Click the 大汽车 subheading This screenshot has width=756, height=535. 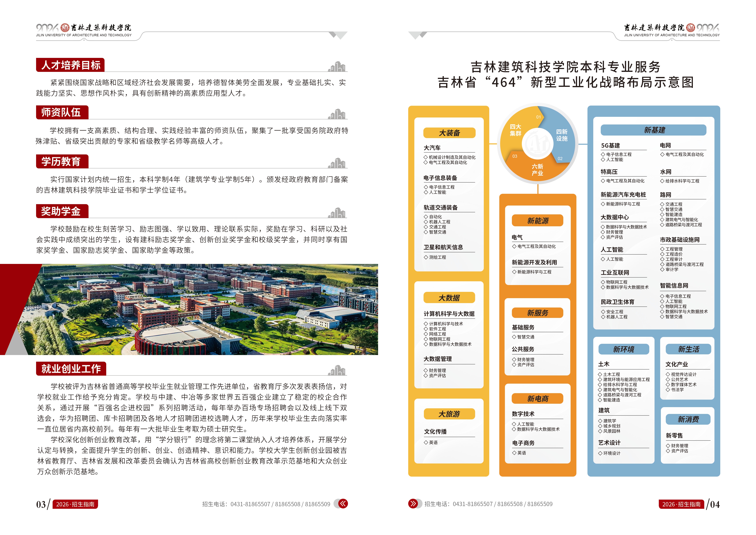coord(432,148)
